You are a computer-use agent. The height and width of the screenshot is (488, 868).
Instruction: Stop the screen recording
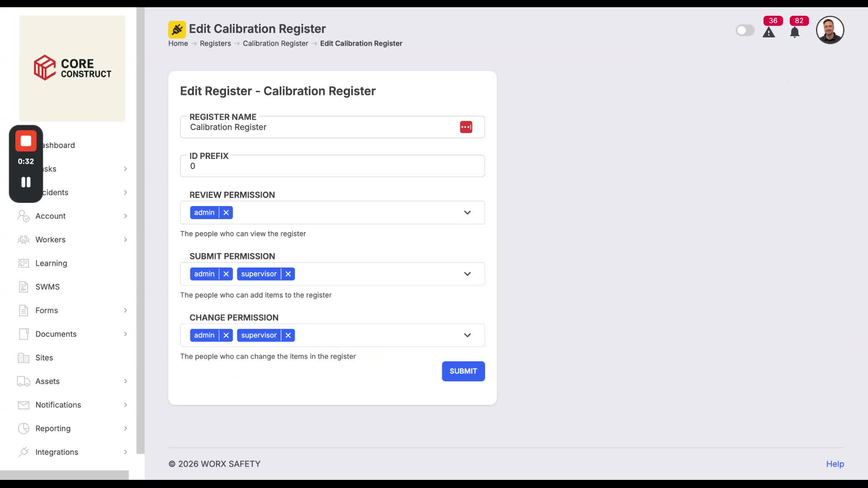tap(26, 141)
